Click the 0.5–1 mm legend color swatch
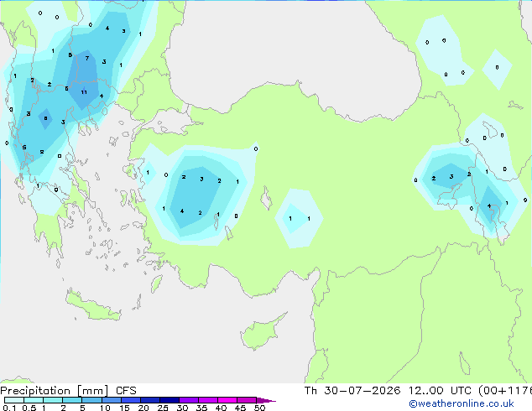The height and width of the screenshot is (411, 532). point(34,400)
